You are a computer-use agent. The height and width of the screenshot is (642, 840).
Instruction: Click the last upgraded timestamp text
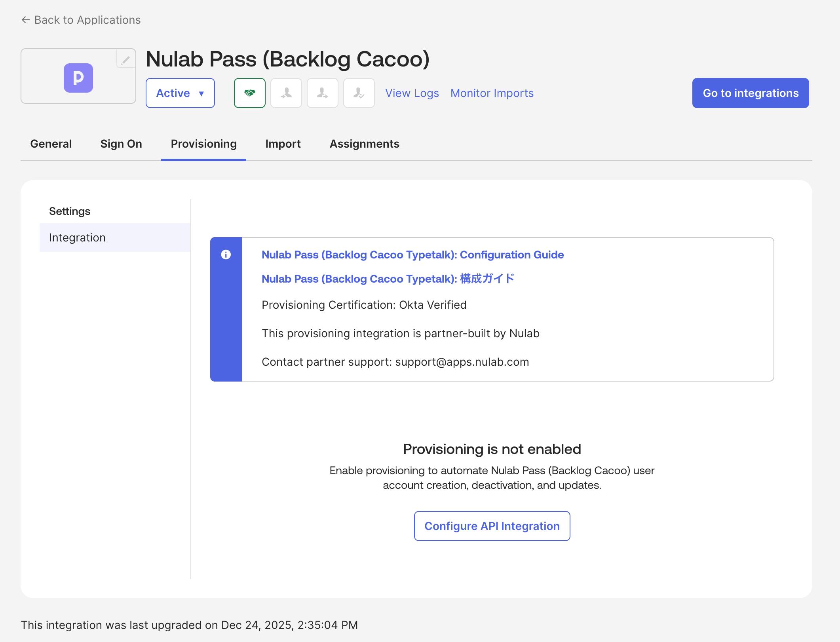[x=189, y=625]
